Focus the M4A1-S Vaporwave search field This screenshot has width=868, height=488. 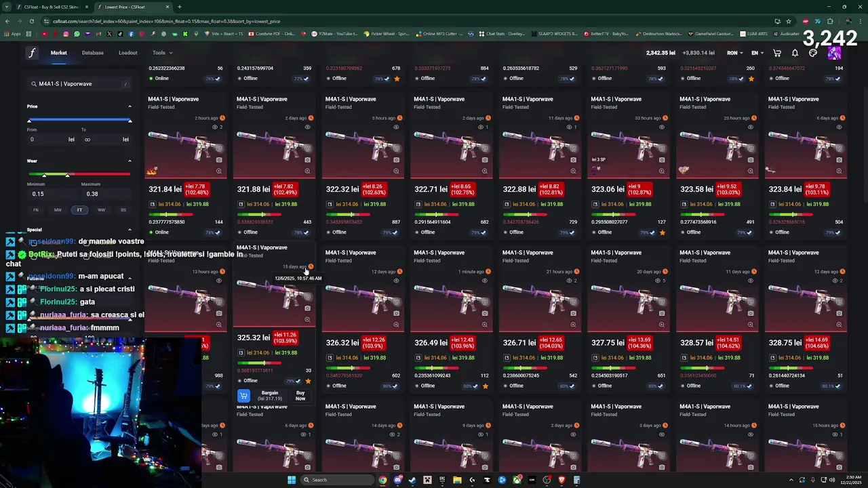79,84
